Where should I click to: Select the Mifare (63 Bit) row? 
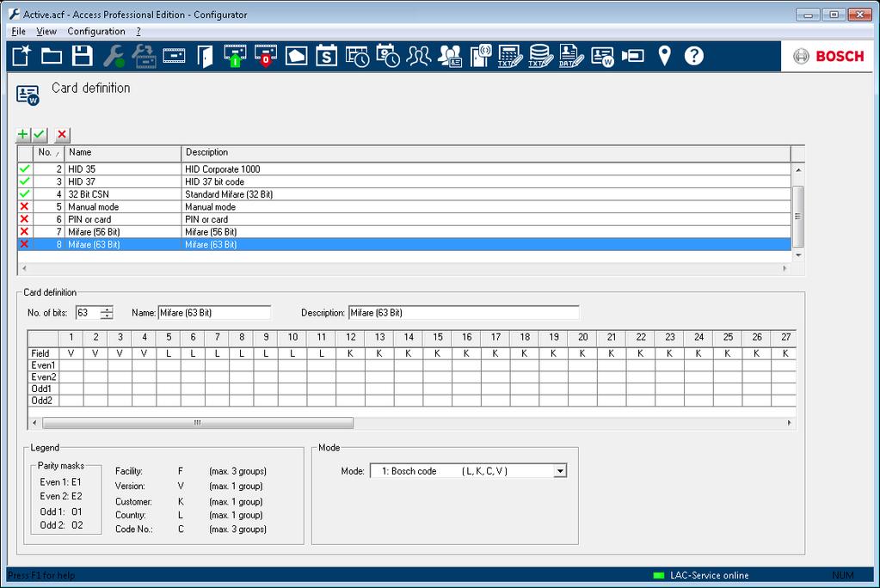pos(404,244)
